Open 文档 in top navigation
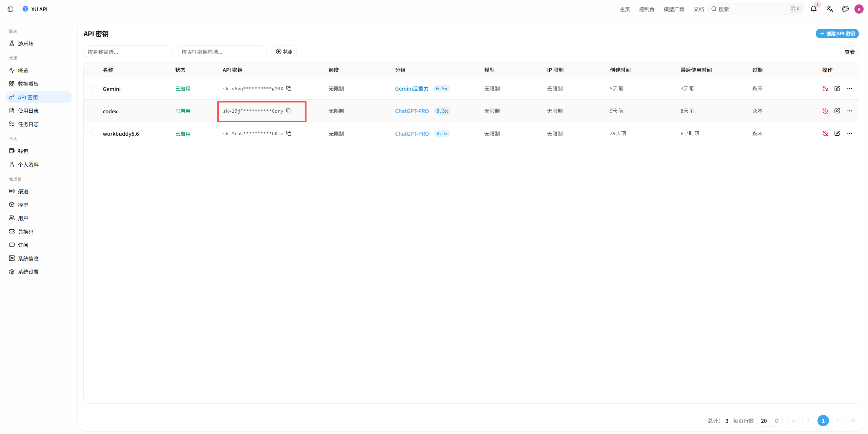868x434 pixels. click(x=698, y=9)
